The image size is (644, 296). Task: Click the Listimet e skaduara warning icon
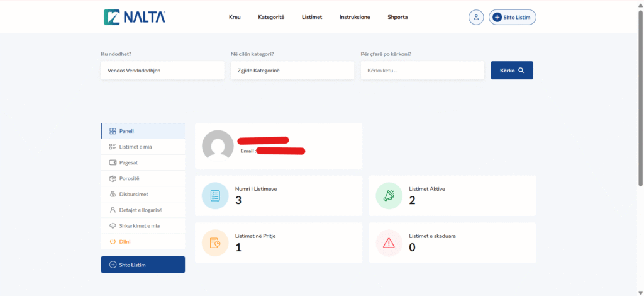pos(389,242)
